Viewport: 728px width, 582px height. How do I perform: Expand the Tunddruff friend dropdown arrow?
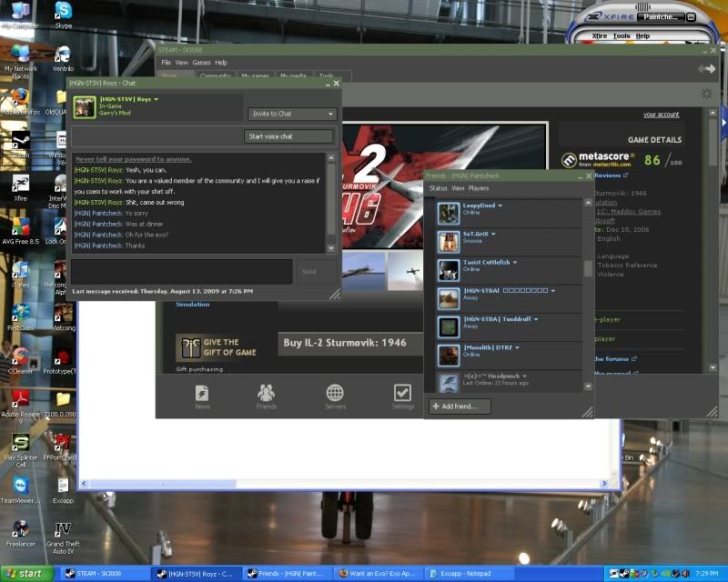tap(536, 319)
